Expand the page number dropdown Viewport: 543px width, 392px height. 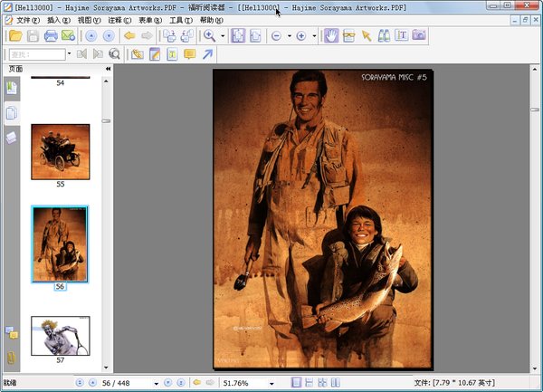pyautogui.click(x=156, y=383)
